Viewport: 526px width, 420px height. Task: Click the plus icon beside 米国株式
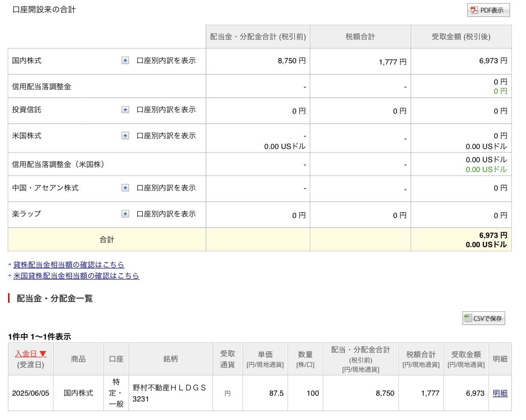[x=126, y=136]
